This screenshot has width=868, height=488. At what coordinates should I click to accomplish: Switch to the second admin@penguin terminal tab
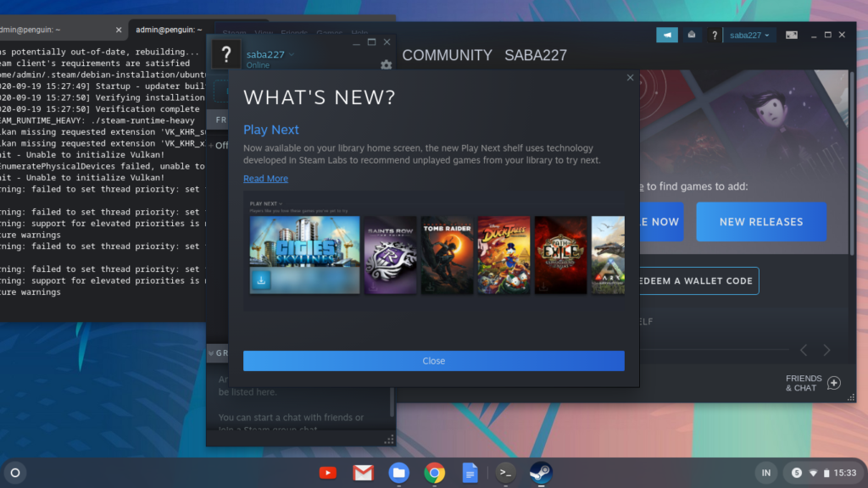[x=169, y=30]
